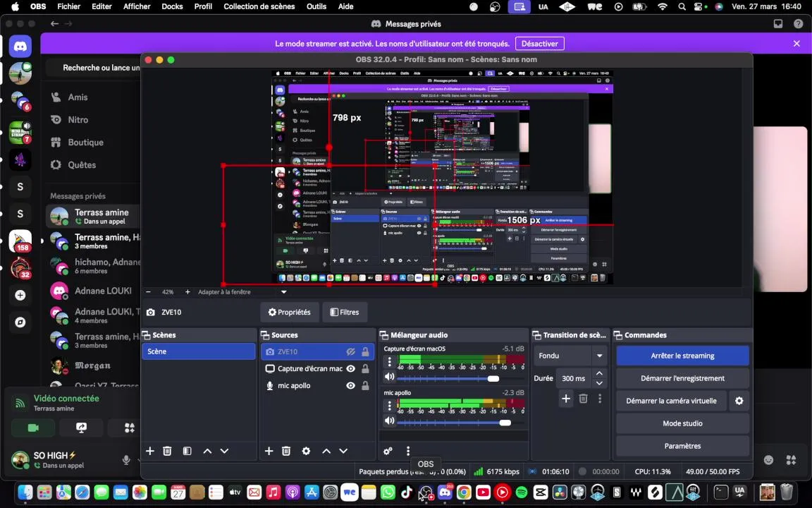This screenshot has width=812, height=508.
Task: Open the Outils menu
Action: [316, 6]
